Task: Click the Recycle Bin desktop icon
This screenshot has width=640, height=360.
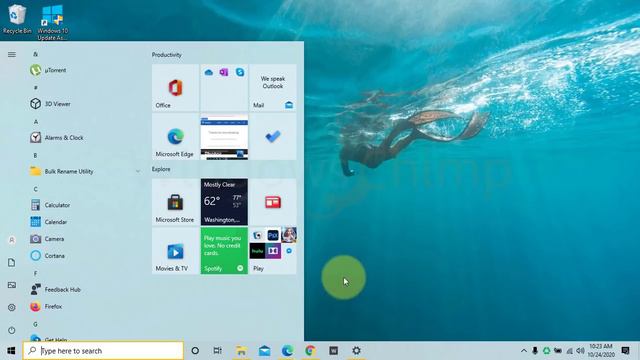Action: click(17, 19)
